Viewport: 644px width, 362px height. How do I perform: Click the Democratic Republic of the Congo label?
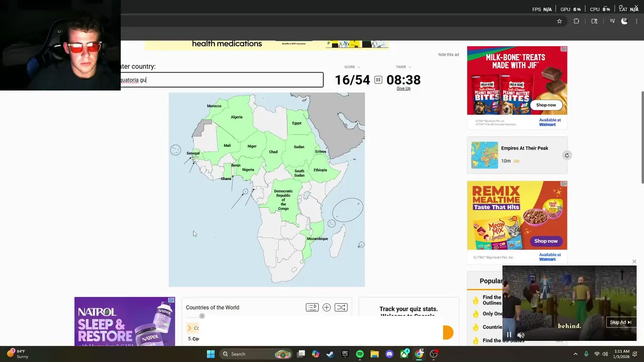click(283, 200)
